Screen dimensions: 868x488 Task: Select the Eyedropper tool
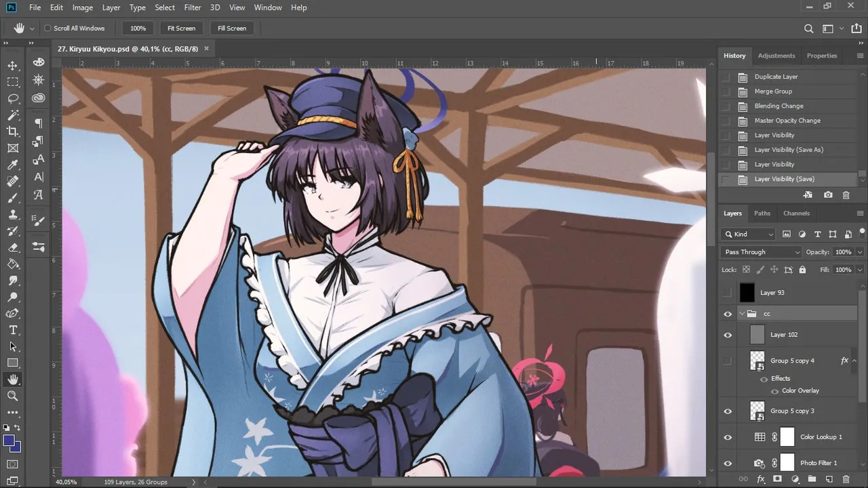tap(13, 165)
